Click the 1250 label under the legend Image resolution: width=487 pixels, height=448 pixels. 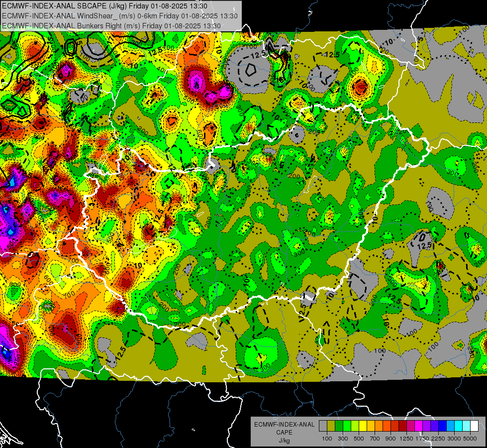point(406,439)
